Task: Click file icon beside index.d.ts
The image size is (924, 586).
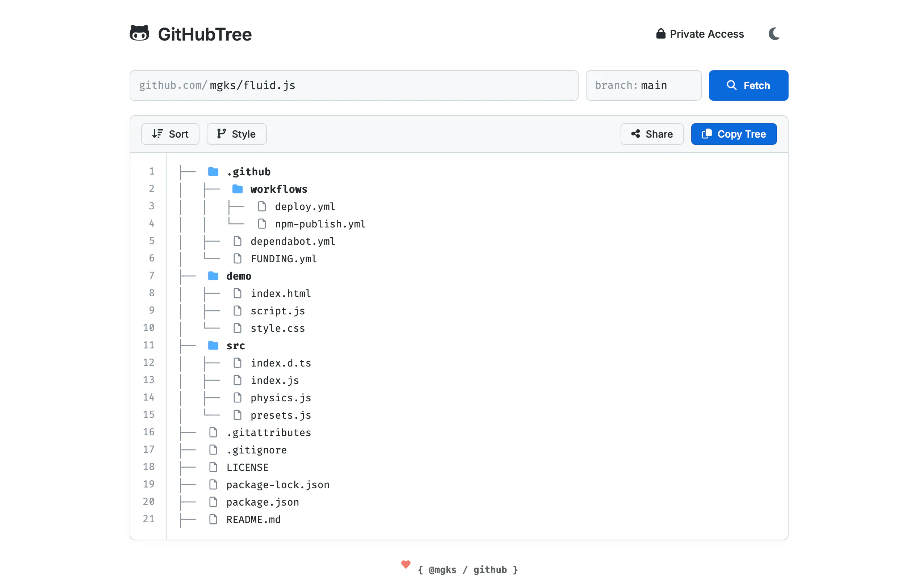Action: coord(238,363)
